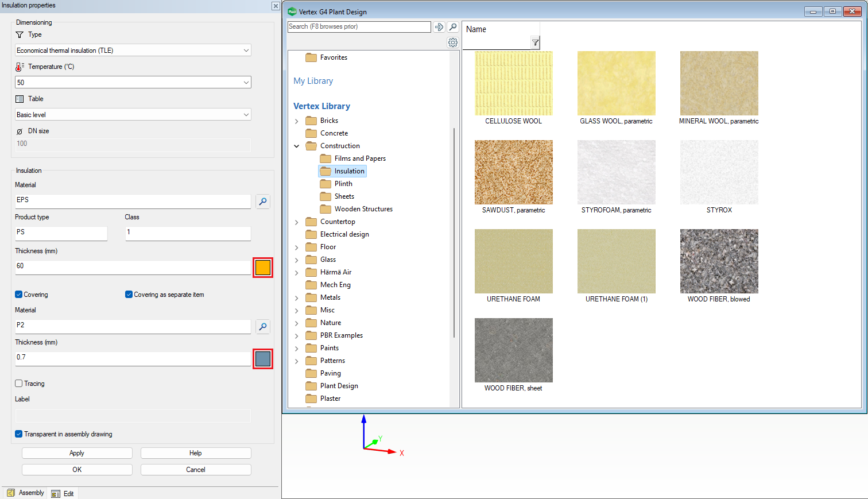Open the insulation Type dropdown

click(246, 51)
